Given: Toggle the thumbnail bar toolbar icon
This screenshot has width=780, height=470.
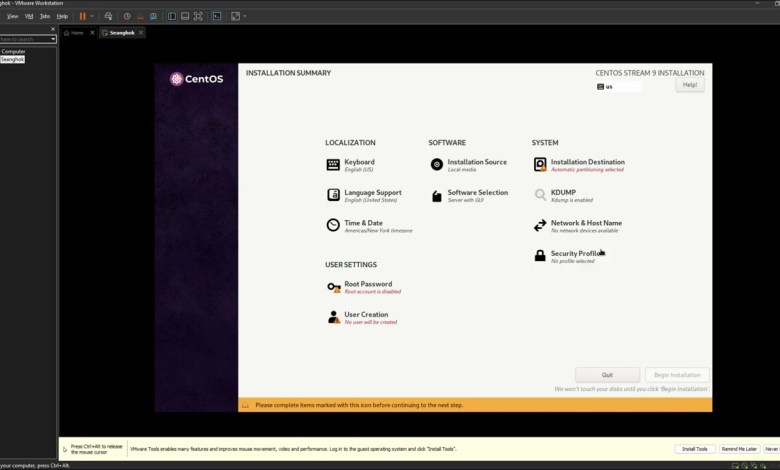Looking at the screenshot, I should (185, 16).
